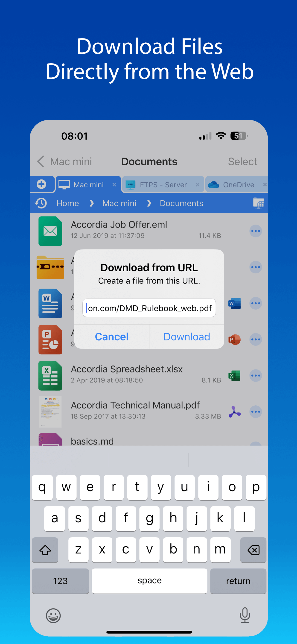The width and height of the screenshot is (297, 644).
Task: Open Accordia Technical Manual.pdf file name
Action: (x=135, y=405)
